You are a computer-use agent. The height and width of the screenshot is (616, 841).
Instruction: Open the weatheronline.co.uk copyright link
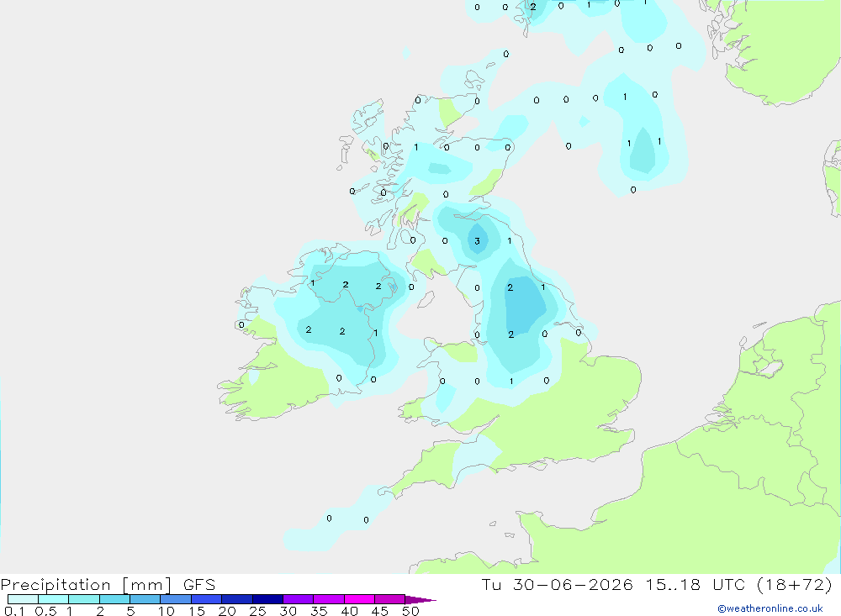770,608
